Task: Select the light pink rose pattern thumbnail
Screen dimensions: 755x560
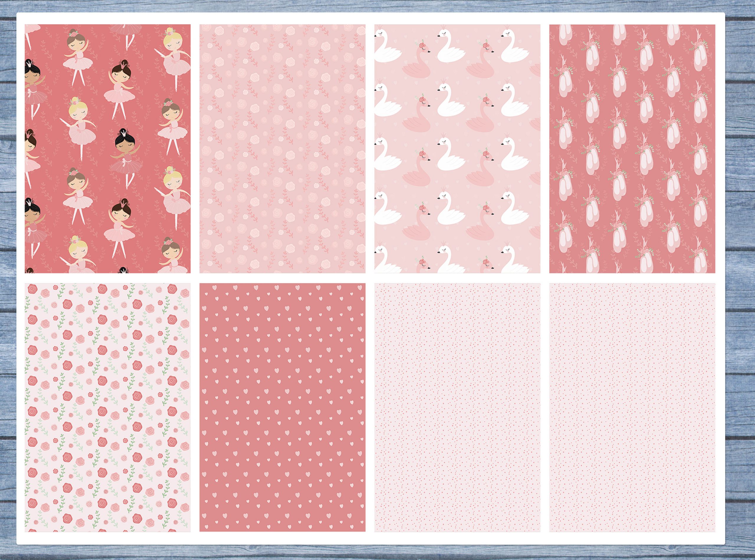Action: (282, 149)
